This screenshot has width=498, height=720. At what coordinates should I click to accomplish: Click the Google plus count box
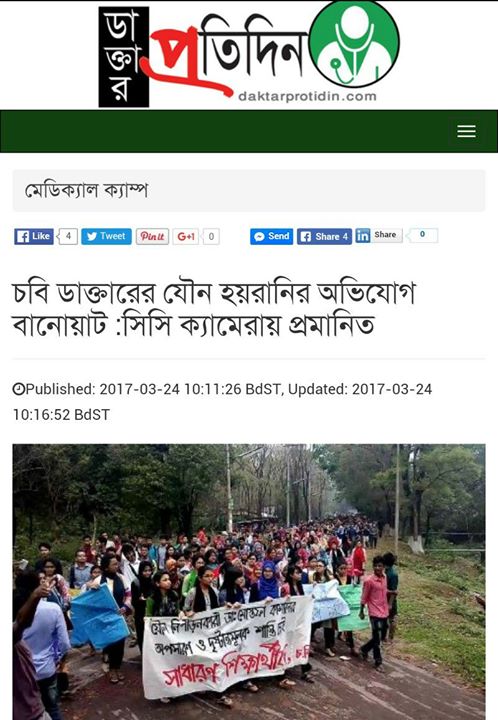211,236
